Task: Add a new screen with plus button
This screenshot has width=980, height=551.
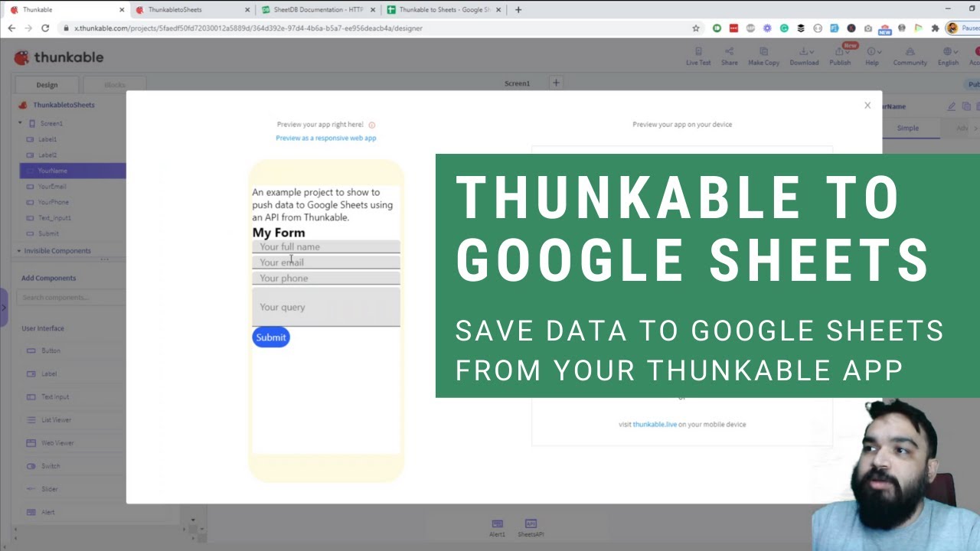Action: tap(556, 83)
